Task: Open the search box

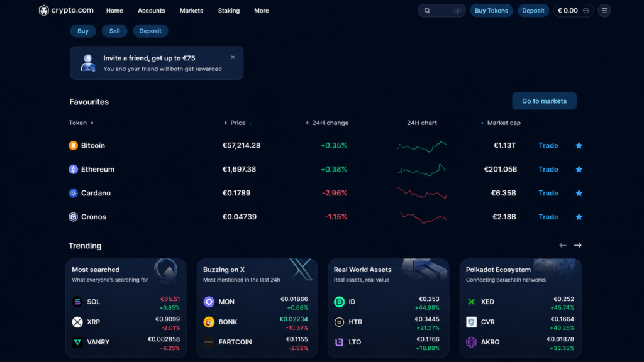Action: click(x=441, y=11)
